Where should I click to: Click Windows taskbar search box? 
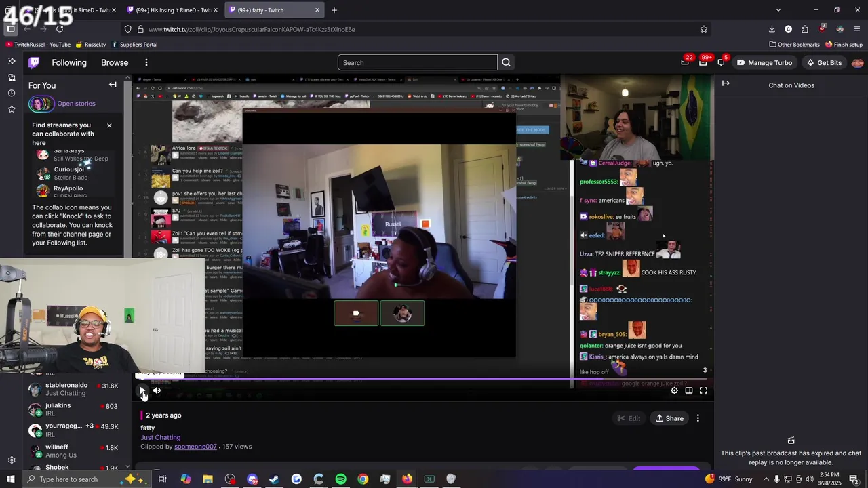(x=87, y=479)
